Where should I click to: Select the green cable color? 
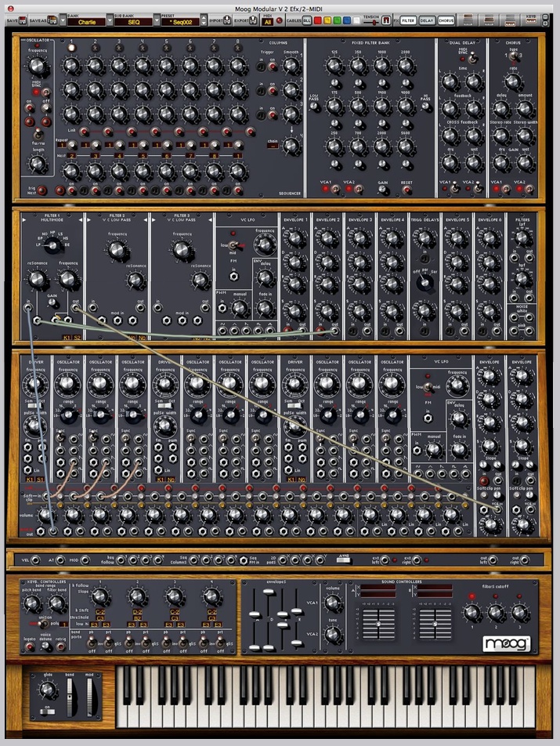click(x=337, y=20)
